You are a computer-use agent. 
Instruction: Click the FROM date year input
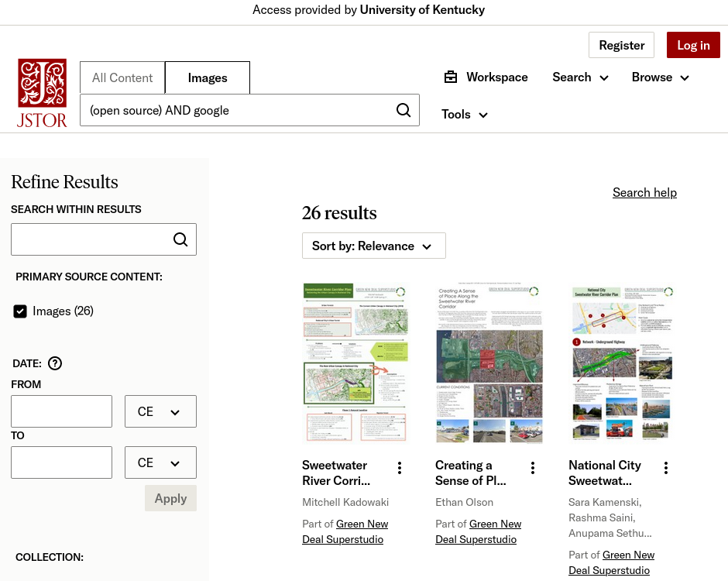[61, 411]
